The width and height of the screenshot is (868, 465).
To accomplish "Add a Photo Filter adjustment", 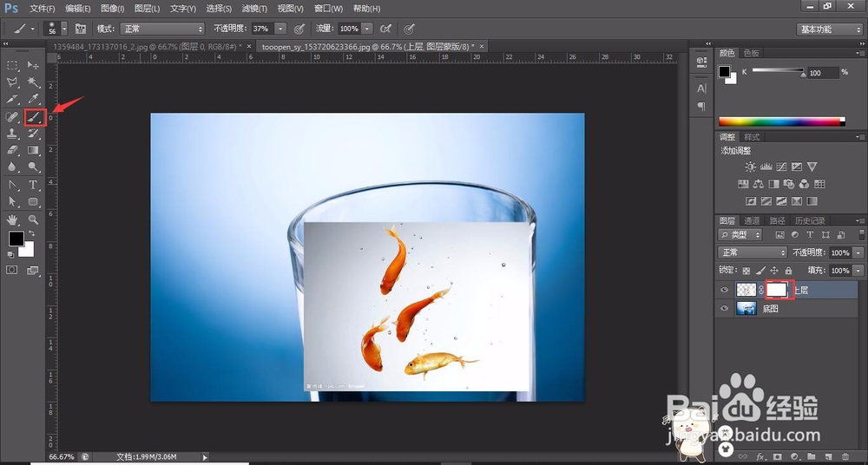I will click(789, 184).
